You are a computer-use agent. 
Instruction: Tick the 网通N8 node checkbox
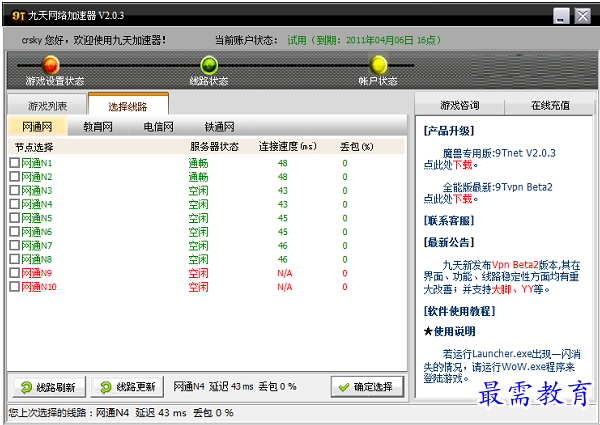click(15, 259)
